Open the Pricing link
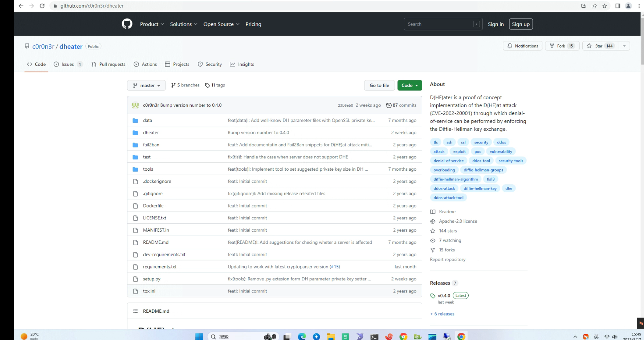 pyautogui.click(x=253, y=24)
